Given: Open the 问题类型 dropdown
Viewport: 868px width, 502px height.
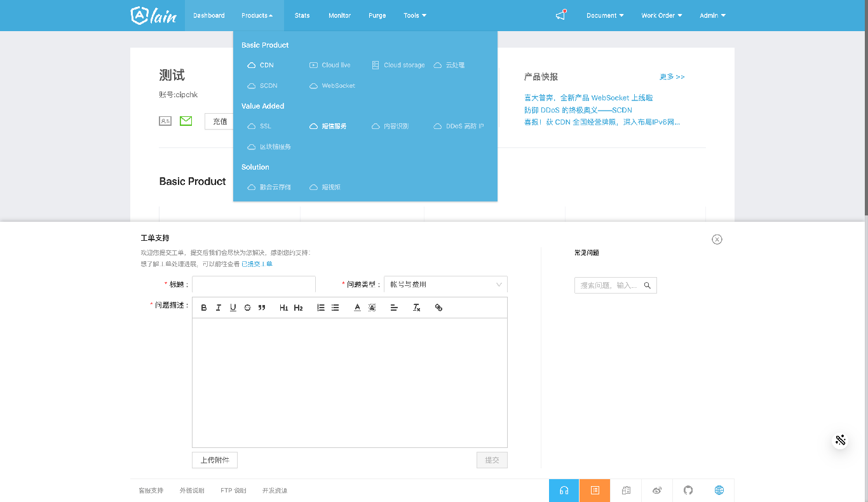Looking at the screenshot, I should [x=445, y=285].
